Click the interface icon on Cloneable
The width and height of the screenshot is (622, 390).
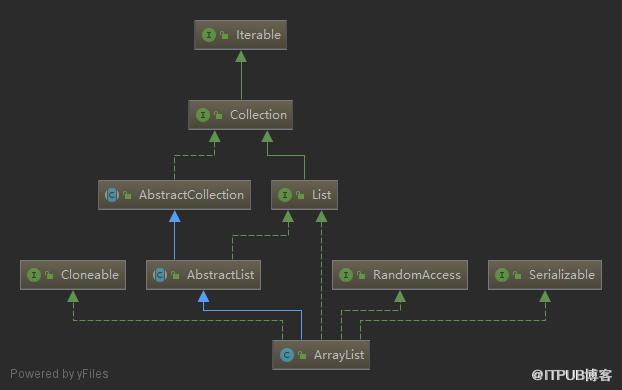(x=34, y=275)
